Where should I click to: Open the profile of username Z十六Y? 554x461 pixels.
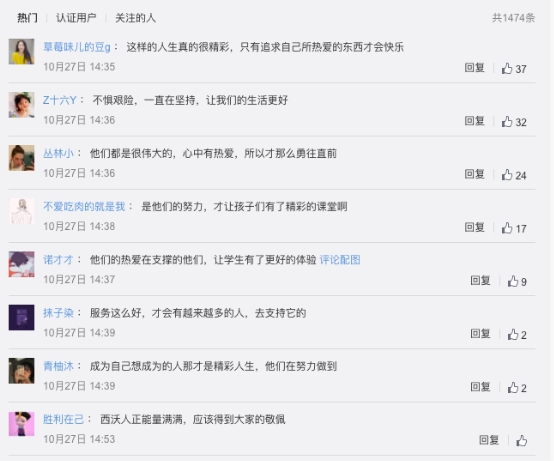pyautogui.click(x=60, y=100)
